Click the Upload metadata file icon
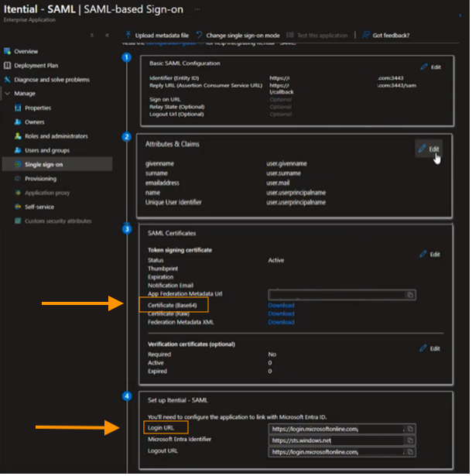Viewport: 472px width, 476px height. tap(128, 36)
